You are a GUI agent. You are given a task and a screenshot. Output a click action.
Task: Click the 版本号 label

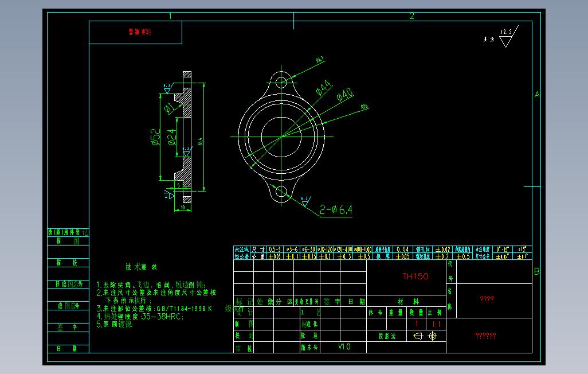[309, 348]
